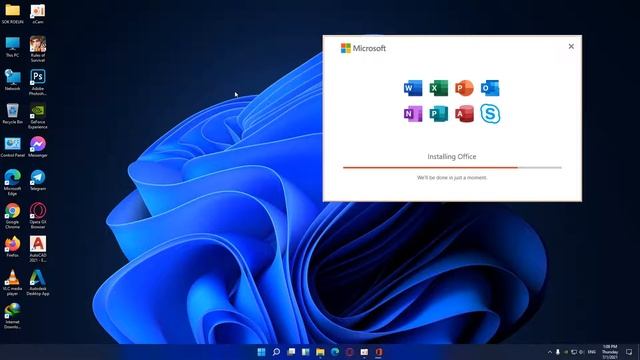Click the Word icon in the installer

pyautogui.click(x=413, y=88)
